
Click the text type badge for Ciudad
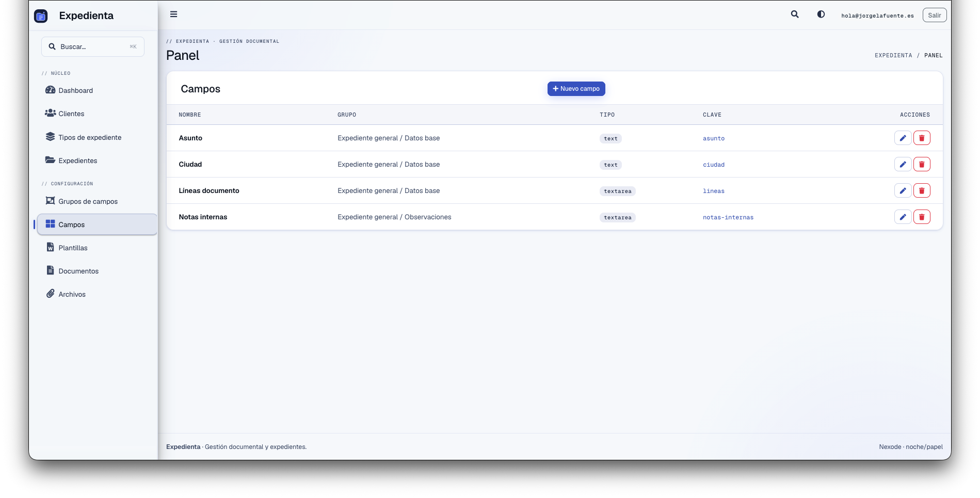611,165
